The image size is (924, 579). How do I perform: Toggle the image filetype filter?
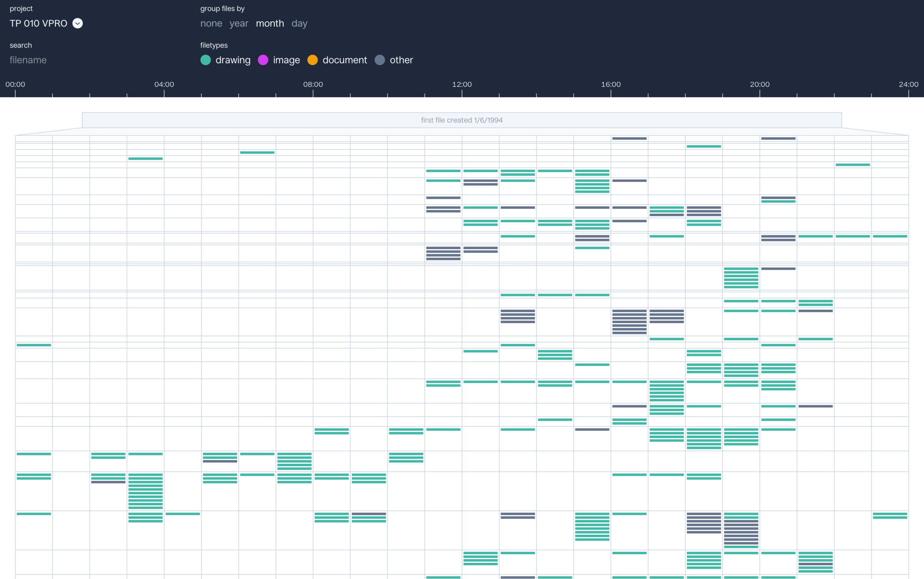click(286, 60)
